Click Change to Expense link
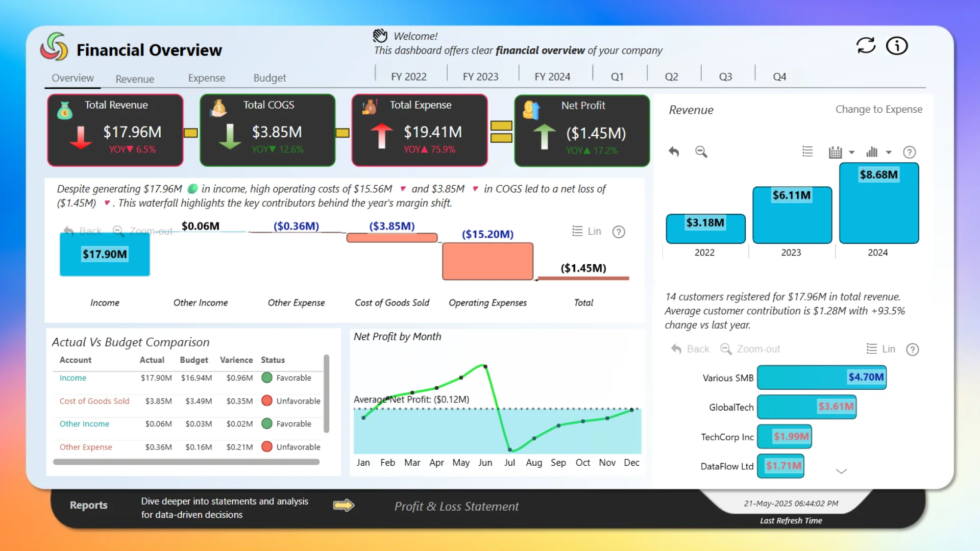Viewport: 980px width, 551px height. click(x=878, y=109)
